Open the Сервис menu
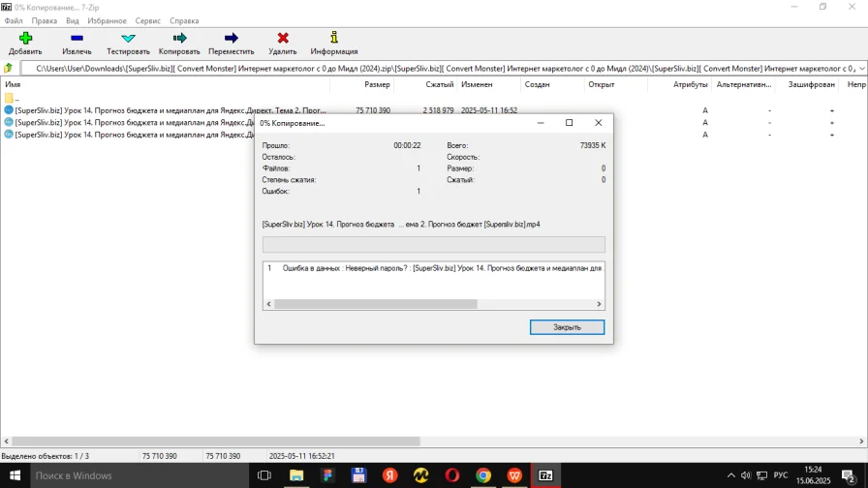 coord(148,20)
